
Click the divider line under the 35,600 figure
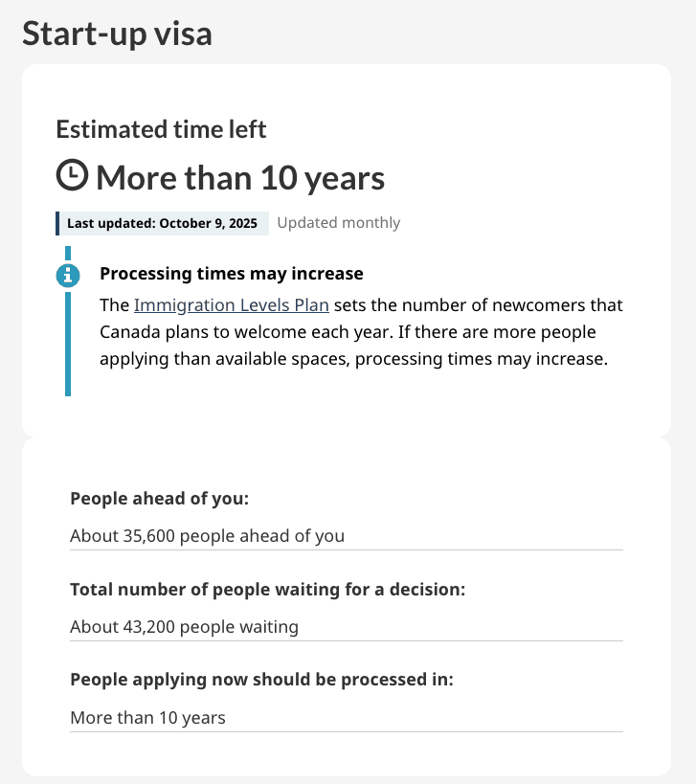[x=346, y=549]
